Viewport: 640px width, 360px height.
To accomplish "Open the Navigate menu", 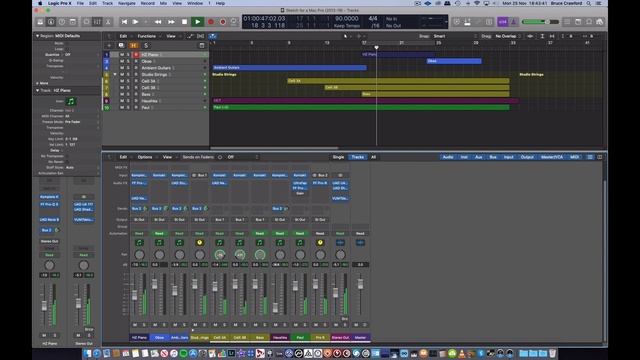I will (x=127, y=3).
